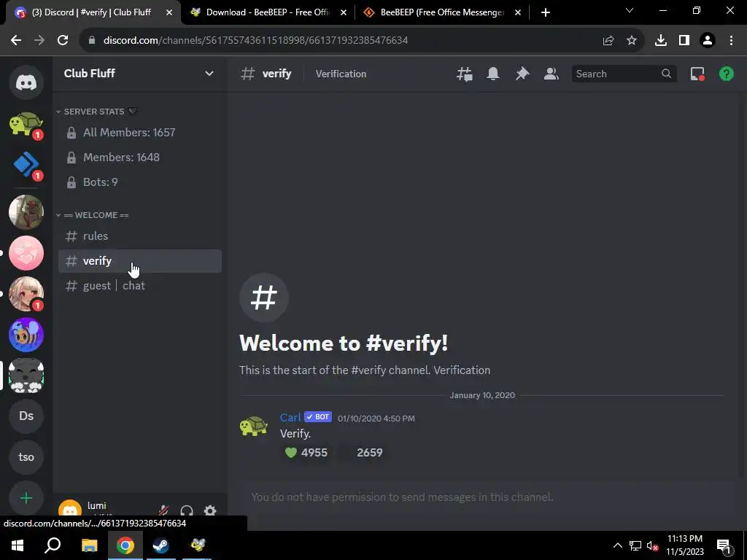Reload the current page

tap(63, 40)
